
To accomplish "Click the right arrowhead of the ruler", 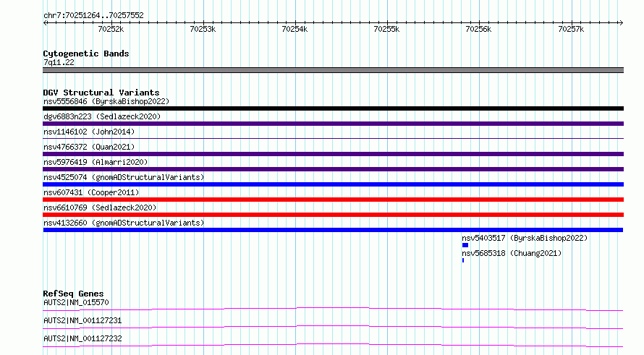I will (x=621, y=23).
